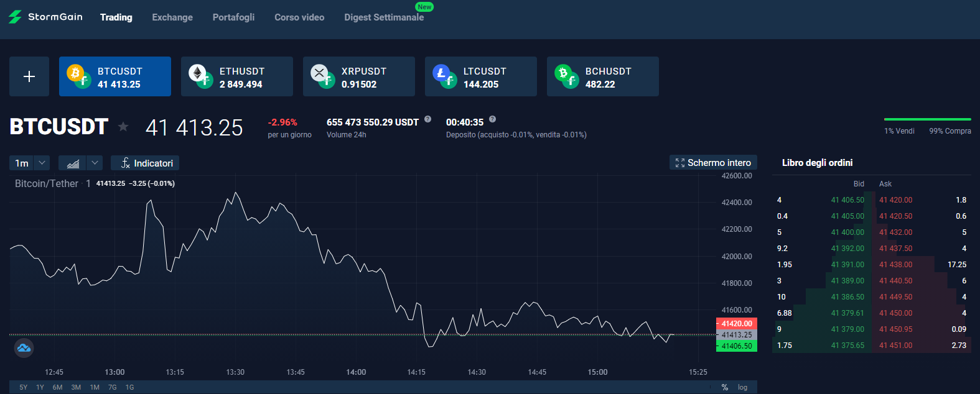
Task: Open Portafogli in the top navigation
Action: point(233,17)
